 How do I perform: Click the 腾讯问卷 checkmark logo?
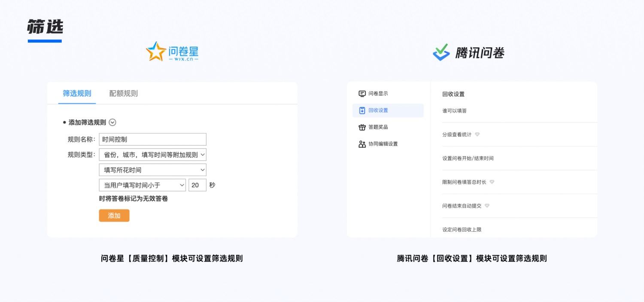pos(441,52)
